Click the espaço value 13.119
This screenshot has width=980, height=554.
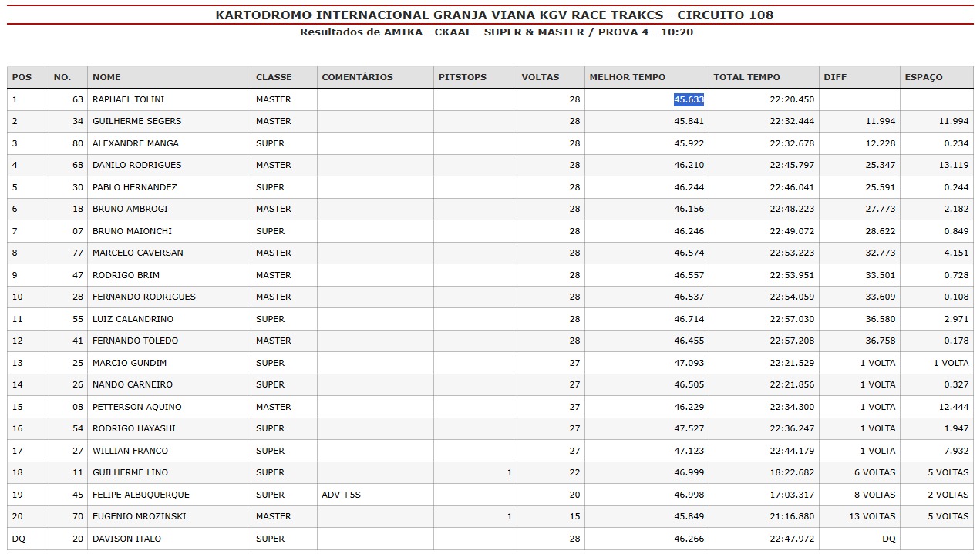(x=954, y=165)
